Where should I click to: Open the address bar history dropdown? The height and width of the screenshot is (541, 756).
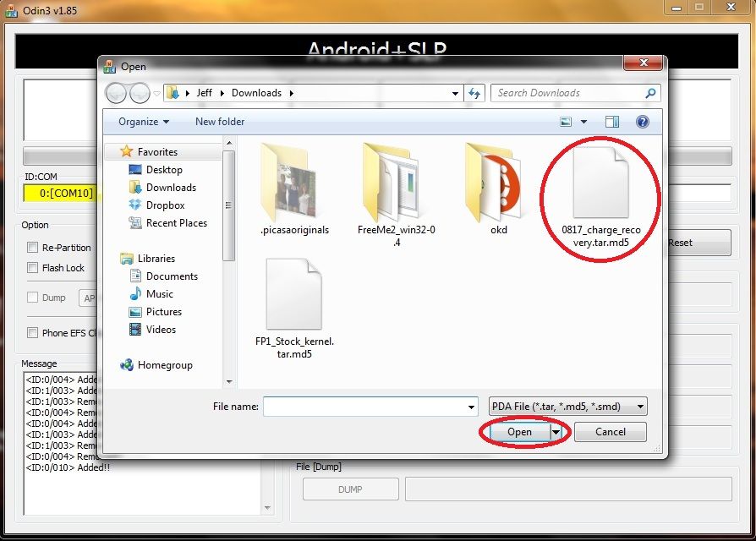[455, 94]
